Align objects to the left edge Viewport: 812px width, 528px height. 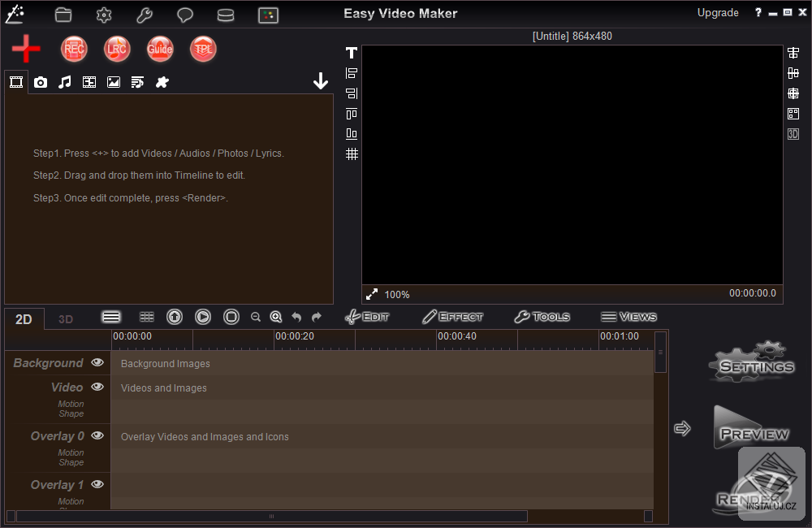click(352, 73)
